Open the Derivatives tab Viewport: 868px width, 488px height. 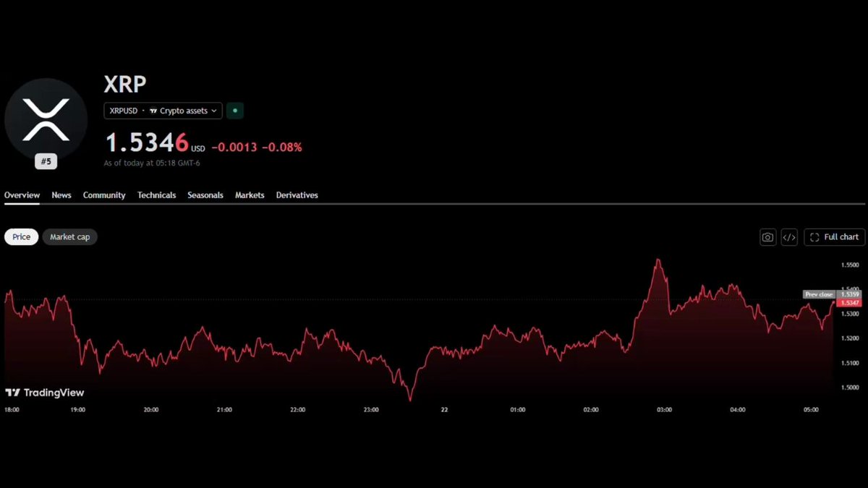coord(297,195)
